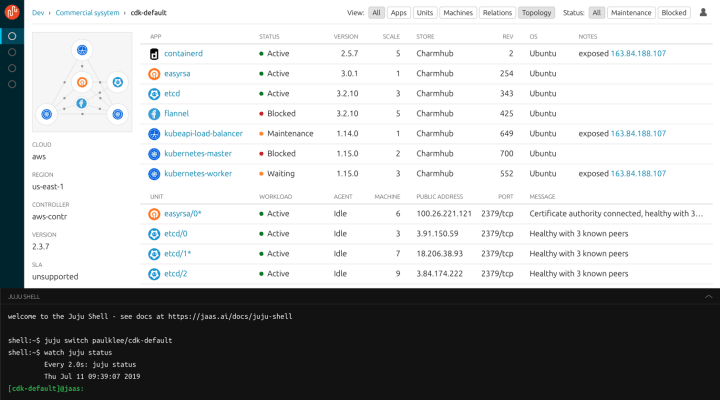
Task: Click the flannel app icon
Action: pyautogui.click(x=154, y=113)
